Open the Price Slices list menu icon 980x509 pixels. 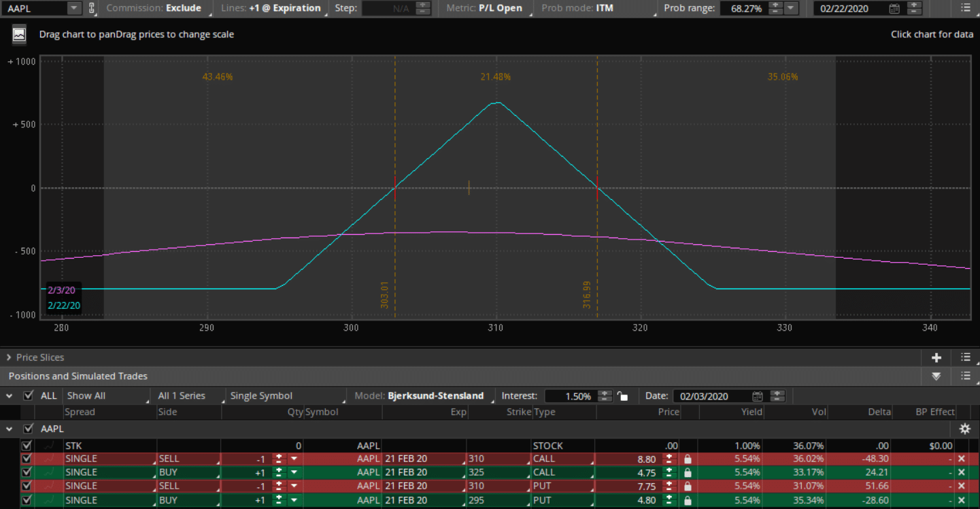pyautogui.click(x=966, y=357)
